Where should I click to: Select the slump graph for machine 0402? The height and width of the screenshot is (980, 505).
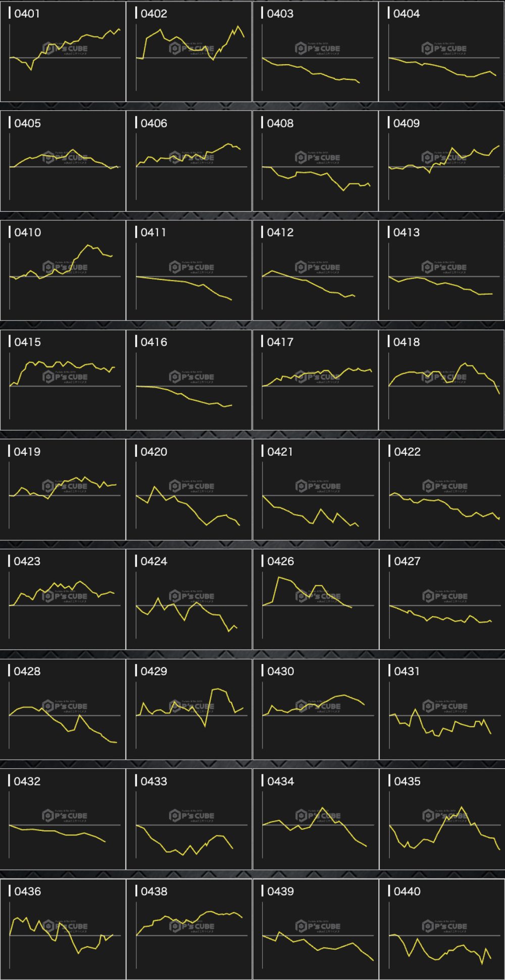[189, 52]
